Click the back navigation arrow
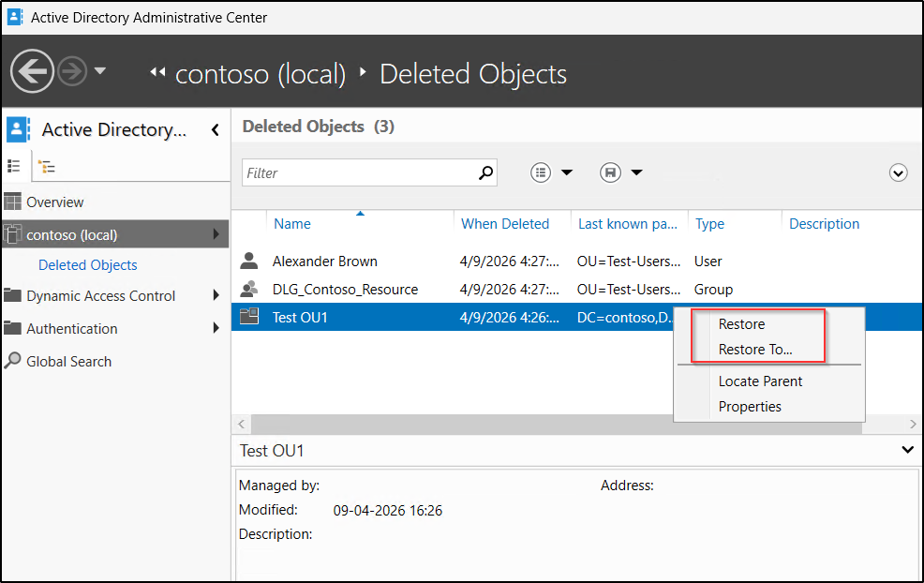Viewport: 924px width, 583px height. [32, 71]
